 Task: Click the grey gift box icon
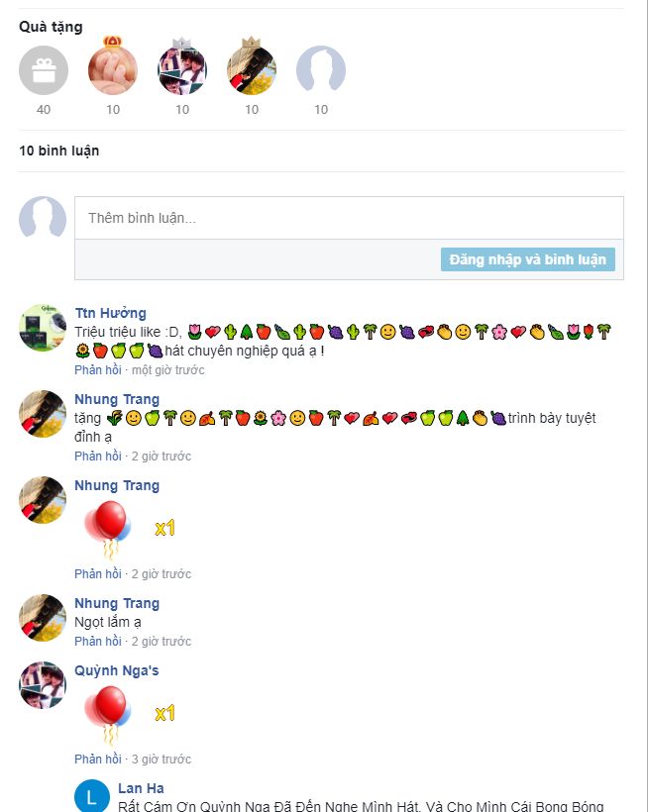click(x=44, y=70)
